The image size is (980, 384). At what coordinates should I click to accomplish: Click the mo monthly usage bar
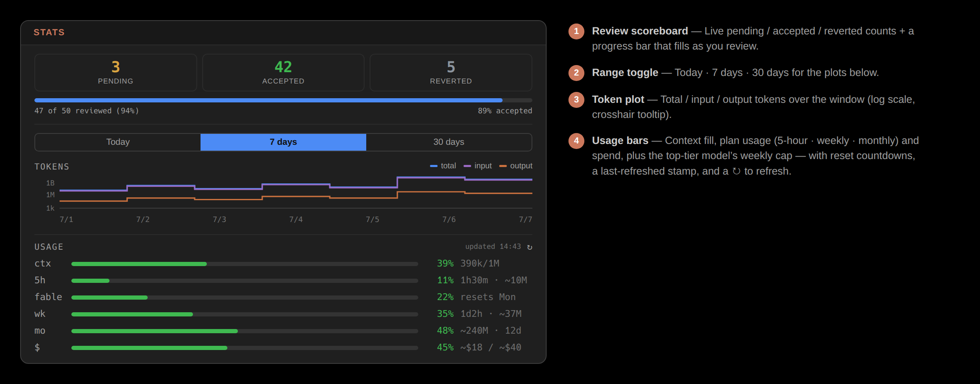[245, 331]
